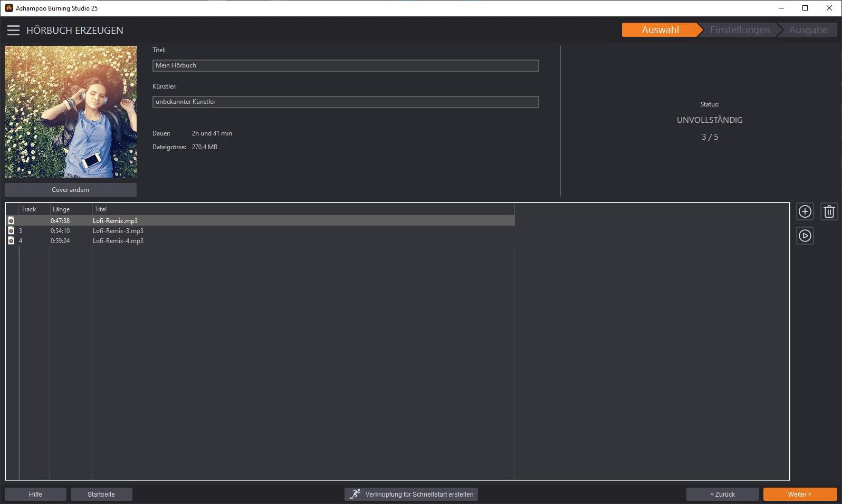Click the Titel input field
Viewport: 842px width, 504px height.
coord(346,65)
